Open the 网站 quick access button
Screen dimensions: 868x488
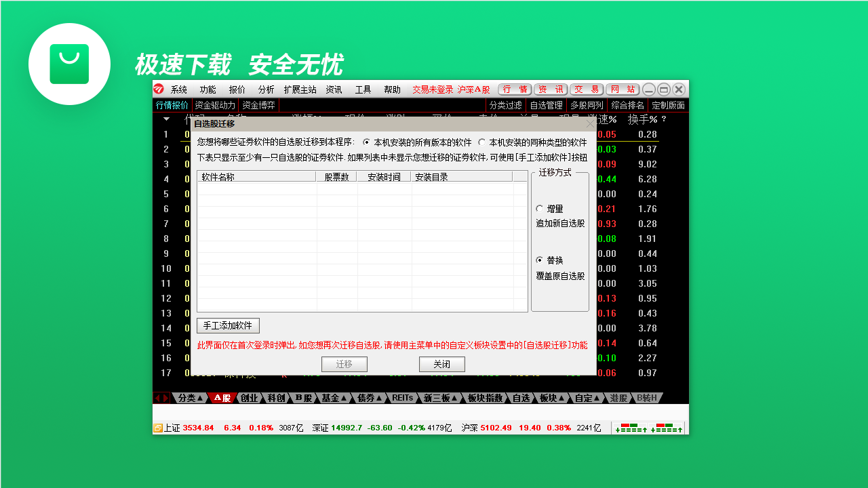click(x=623, y=89)
